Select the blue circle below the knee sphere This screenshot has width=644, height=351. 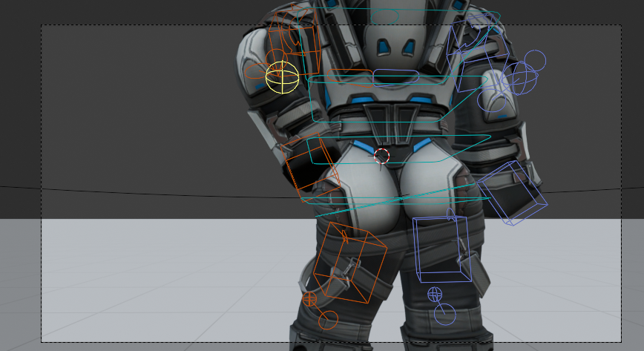[x=445, y=315]
